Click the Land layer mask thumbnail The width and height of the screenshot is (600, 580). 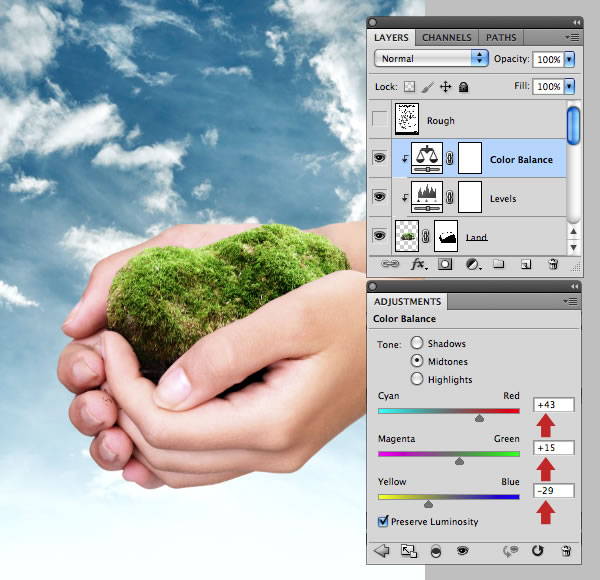pos(446,236)
